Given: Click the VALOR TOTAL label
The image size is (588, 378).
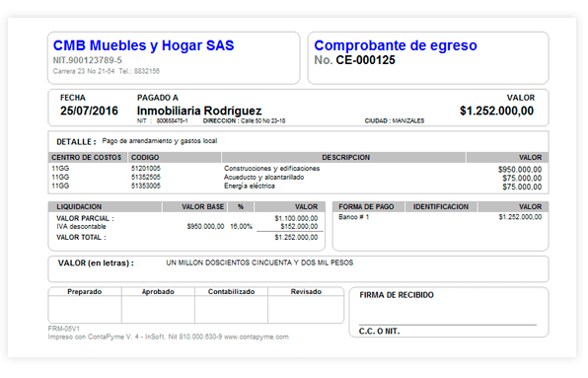Looking at the screenshot, I should tap(81, 238).
